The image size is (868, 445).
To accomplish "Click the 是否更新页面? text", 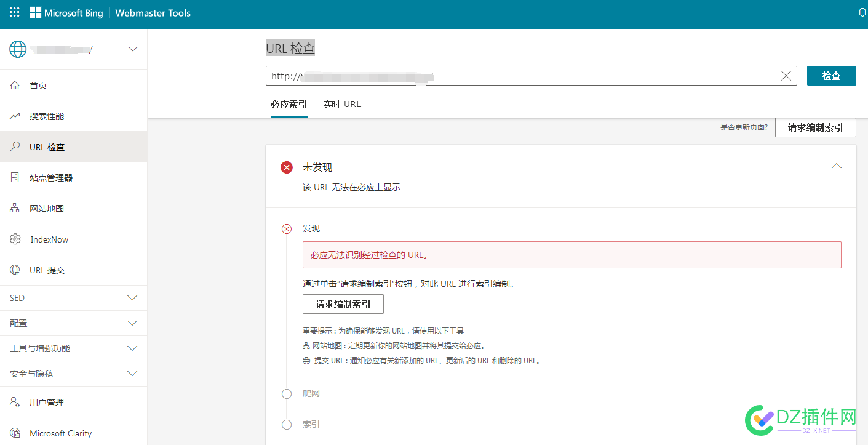I will coord(744,127).
